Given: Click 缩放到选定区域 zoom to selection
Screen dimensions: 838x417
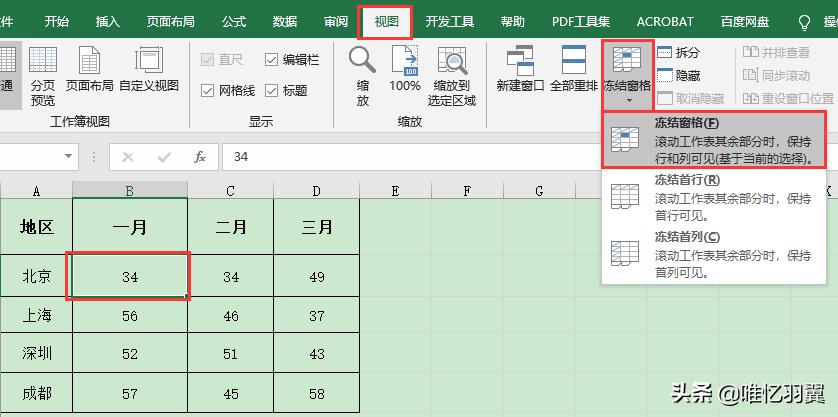Looking at the screenshot, I should coord(452,76).
